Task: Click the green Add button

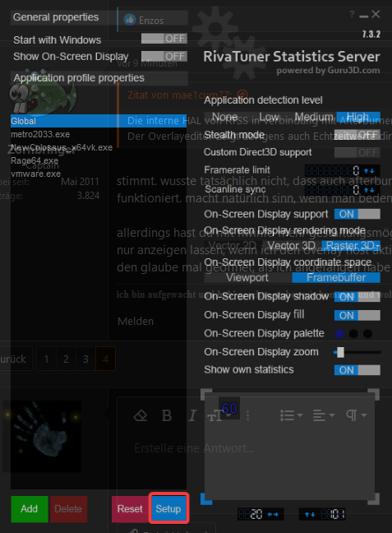Action: tap(30, 509)
